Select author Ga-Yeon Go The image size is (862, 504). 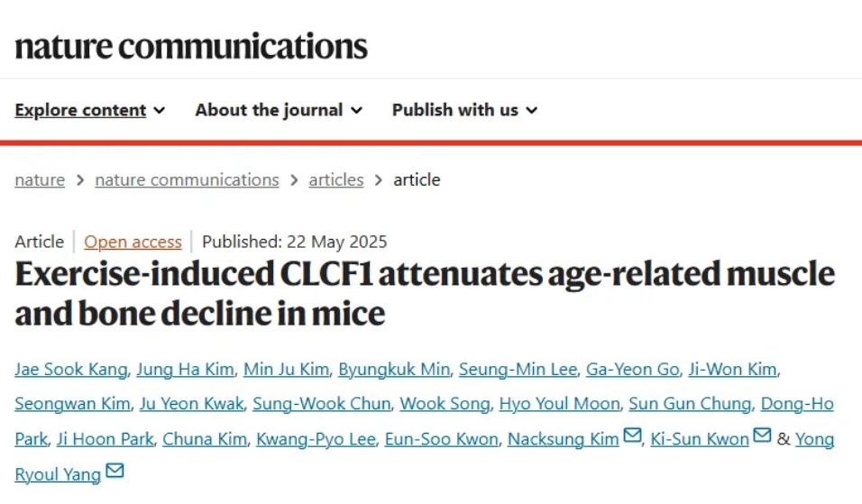[633, 370]
